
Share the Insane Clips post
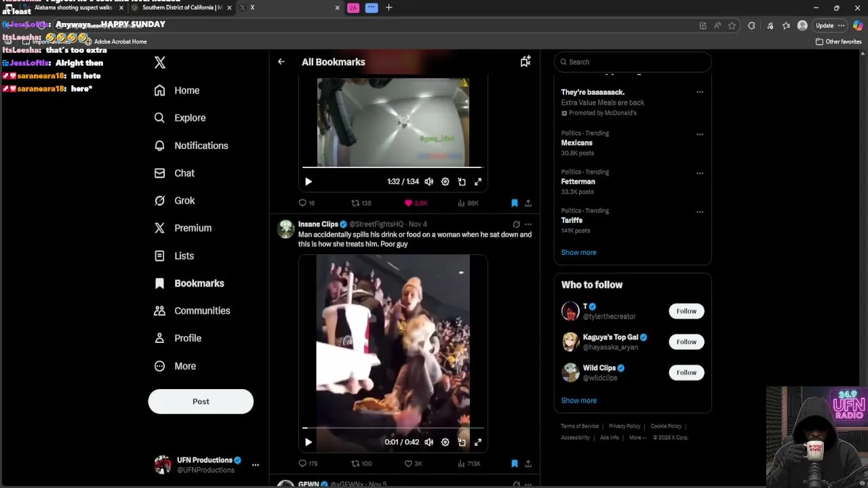click(x=528, y=464)
